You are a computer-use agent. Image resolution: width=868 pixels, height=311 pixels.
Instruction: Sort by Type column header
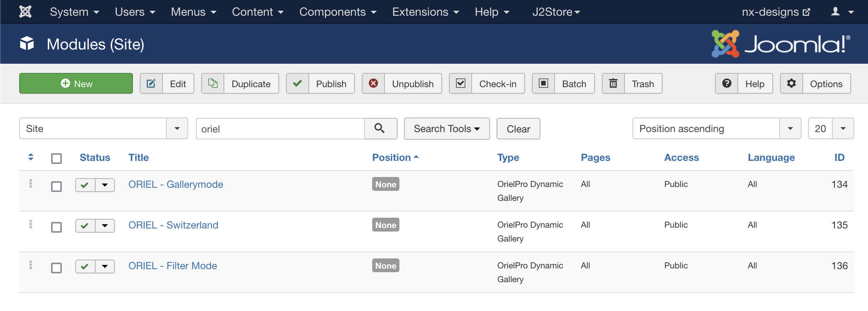coord(508,157)
